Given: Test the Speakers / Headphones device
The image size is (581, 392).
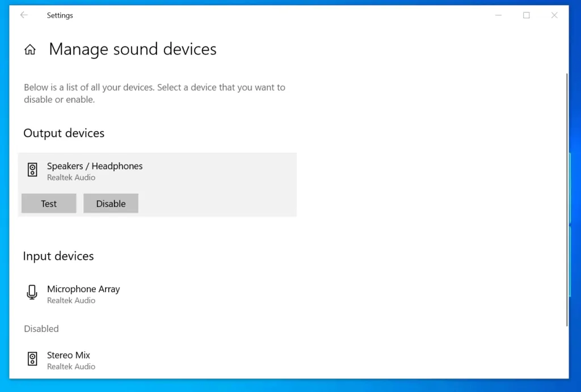Looking at the screenshot, I should click(x=49, y=204).
